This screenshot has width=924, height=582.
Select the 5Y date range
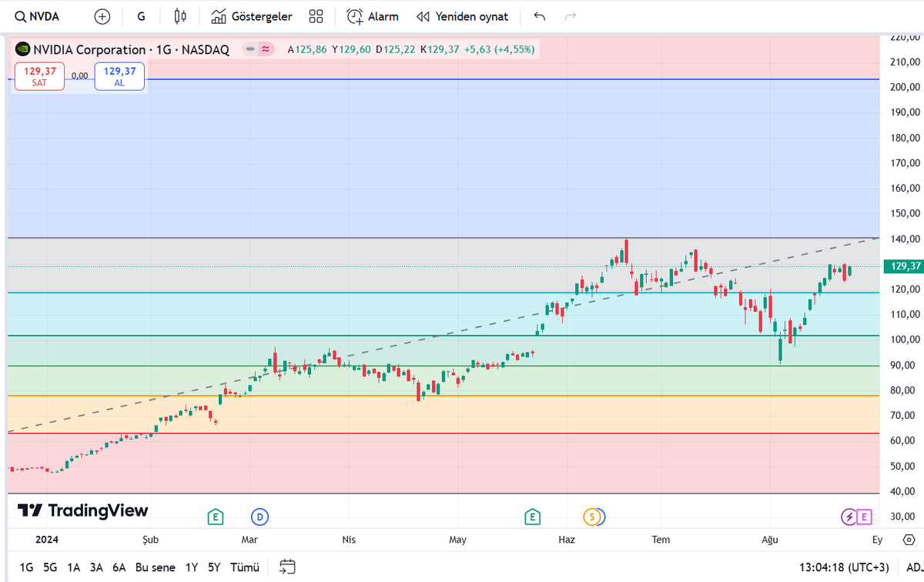pos(214,567)
